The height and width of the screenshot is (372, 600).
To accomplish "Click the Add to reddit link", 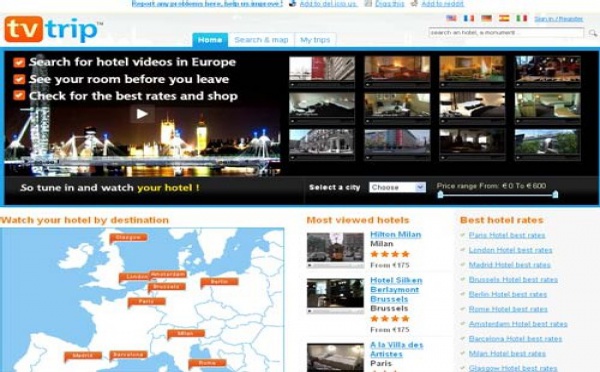I will coord(442,3).
